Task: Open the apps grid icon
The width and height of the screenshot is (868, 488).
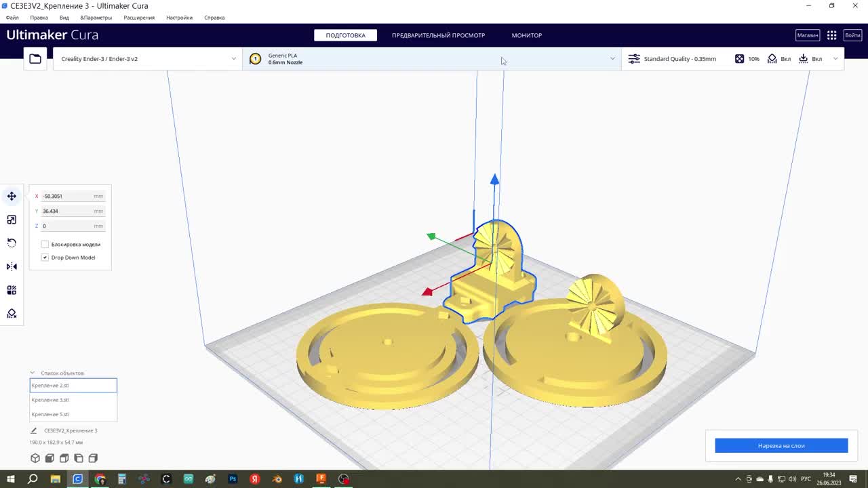Action: (x=832, y=35)
